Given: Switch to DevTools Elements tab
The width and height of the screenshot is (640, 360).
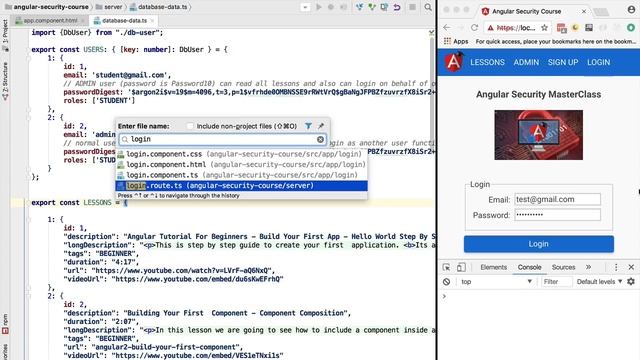Looking at the screenshot, I should pos(493,267).
